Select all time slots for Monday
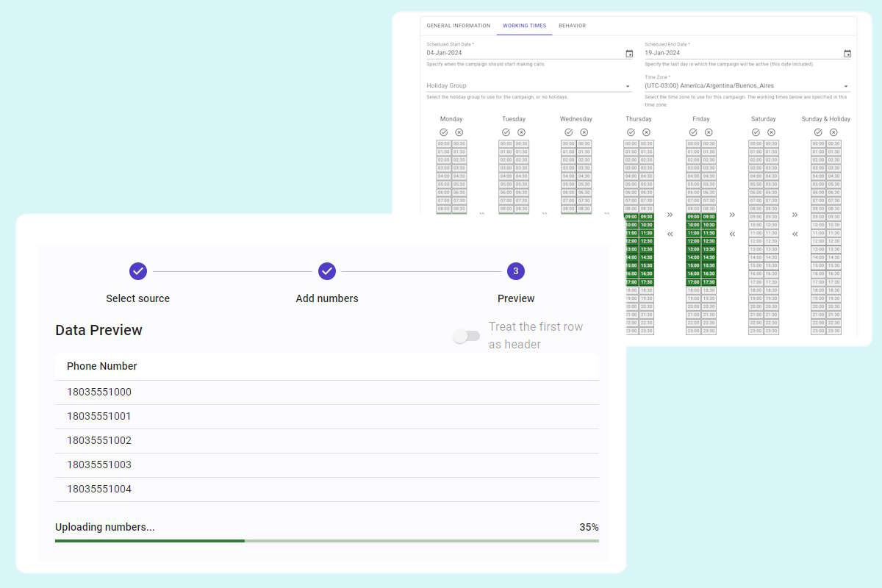The width and height of the screenshot is (882, 588). pos(443,132)
